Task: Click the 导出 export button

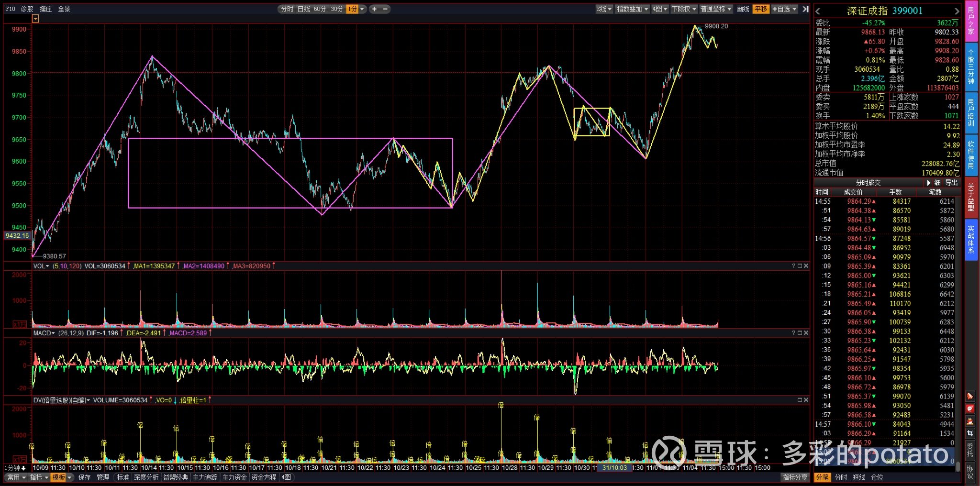Action: click(x=951, y=183)
